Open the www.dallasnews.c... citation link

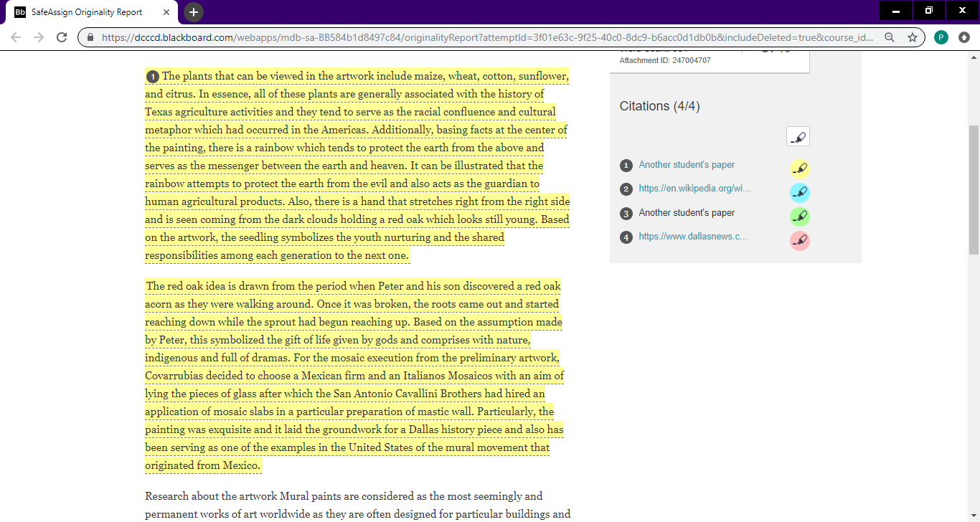click(693, 237)
